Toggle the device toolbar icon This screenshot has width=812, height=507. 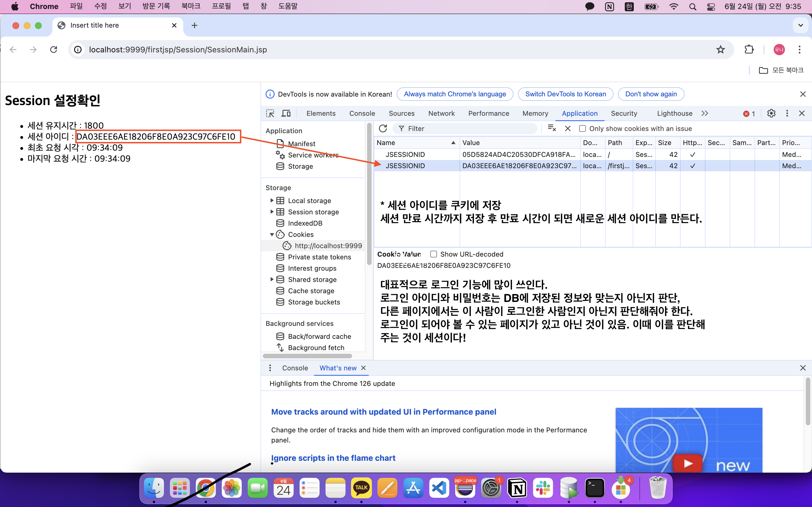286,113
